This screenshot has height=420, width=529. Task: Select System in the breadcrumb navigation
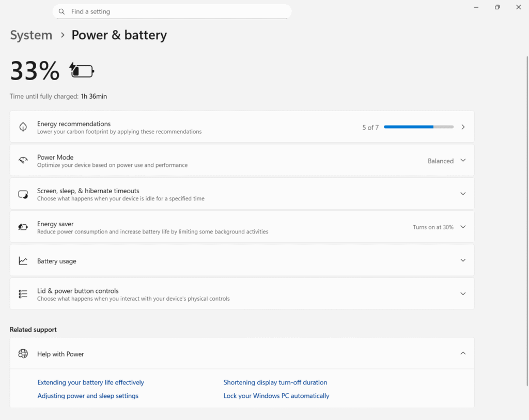pyautogui.click(x=31, y=35)
